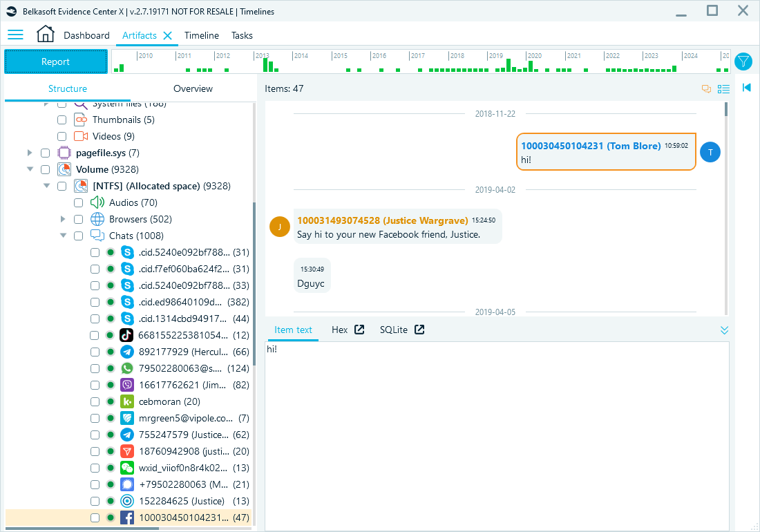
Task: Open SQLite in external window icon
Action: pos(419,330)
